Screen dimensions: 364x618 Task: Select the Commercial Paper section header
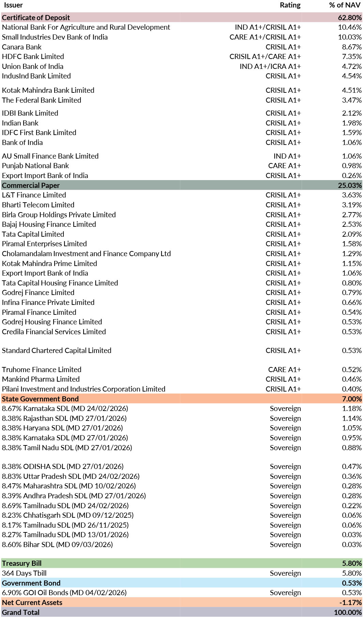click(31, 186)
